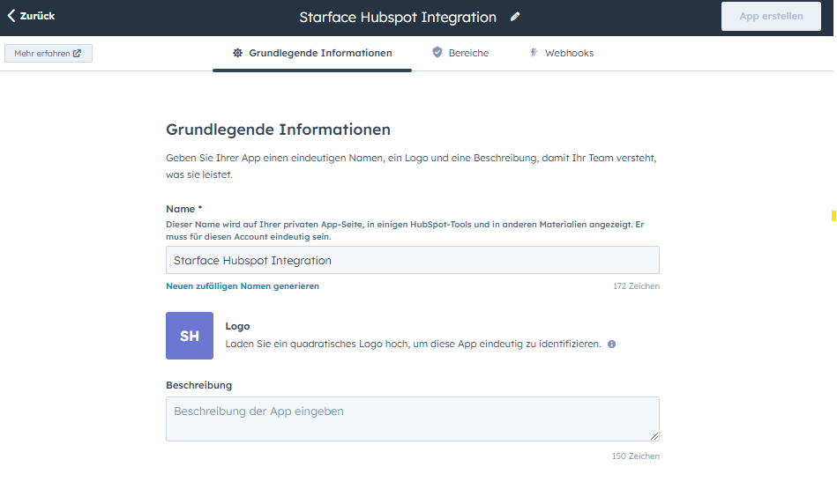
Task: Click Neuen zufälligen Namen generieren link
Action: click(243, 285)
